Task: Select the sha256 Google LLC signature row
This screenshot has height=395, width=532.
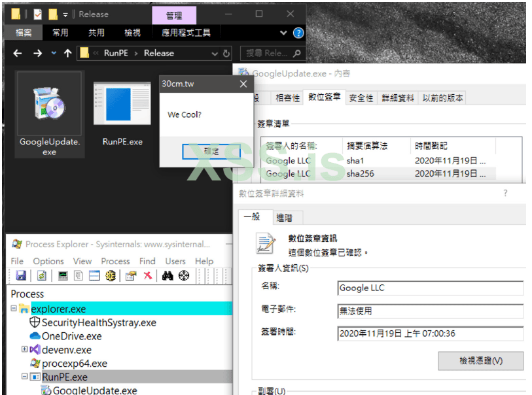Action: 378,173
